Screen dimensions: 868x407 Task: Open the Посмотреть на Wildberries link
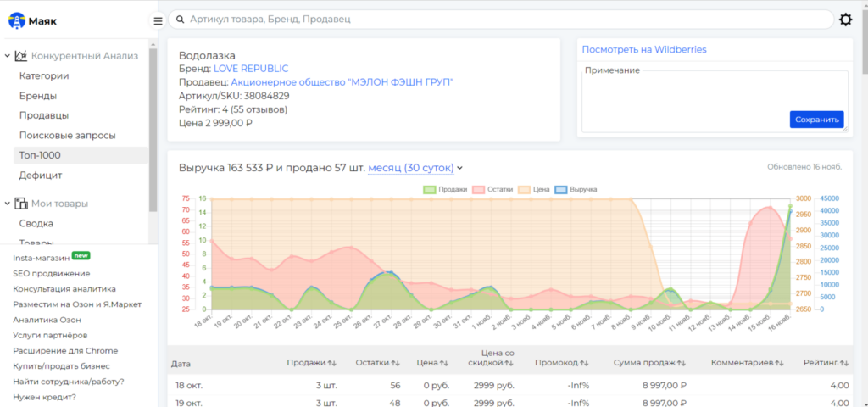click(644, 49)
